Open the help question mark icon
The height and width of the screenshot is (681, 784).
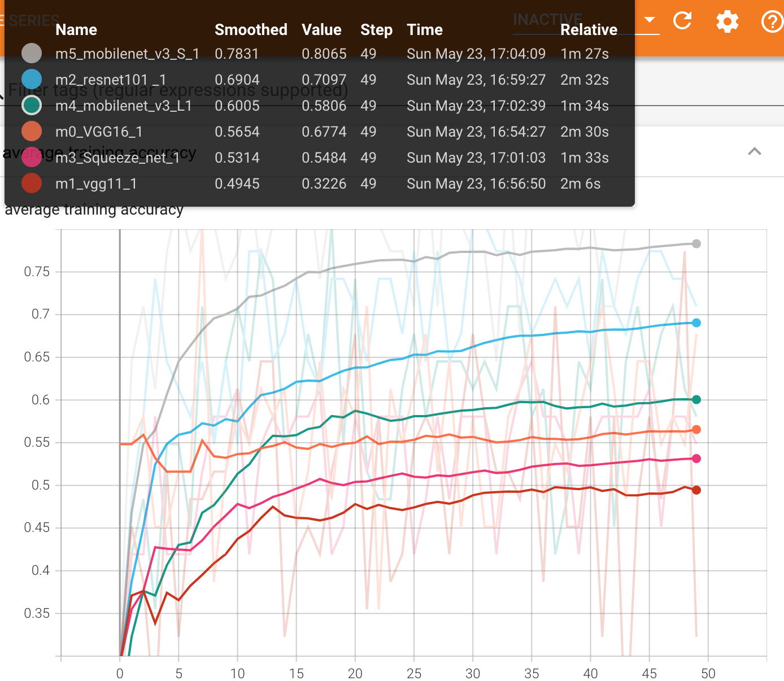[x=772, y=21]
